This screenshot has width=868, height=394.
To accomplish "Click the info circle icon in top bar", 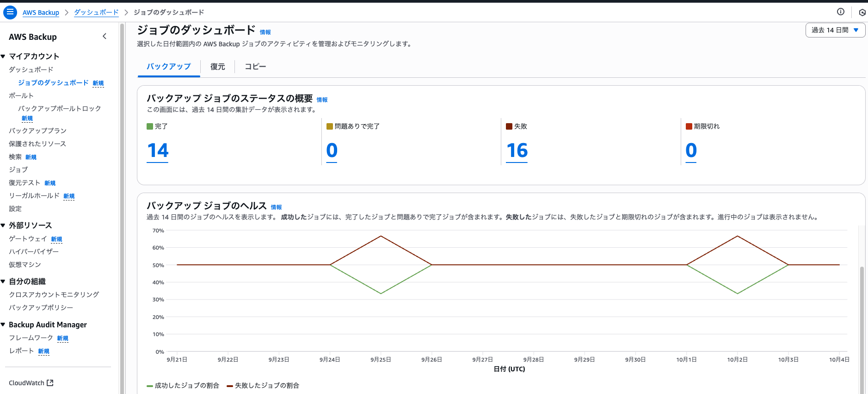I will [840, 12].
